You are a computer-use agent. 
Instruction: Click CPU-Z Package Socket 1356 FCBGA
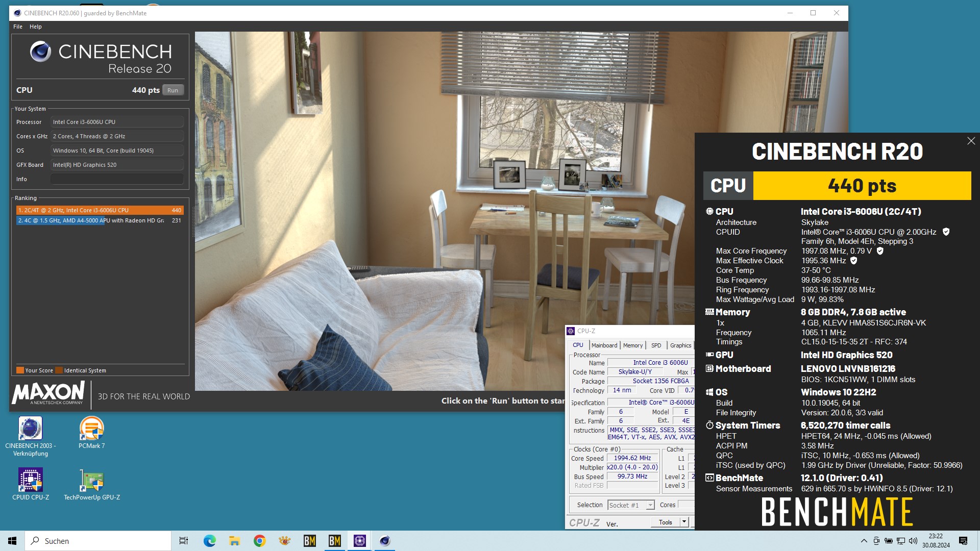651,381
